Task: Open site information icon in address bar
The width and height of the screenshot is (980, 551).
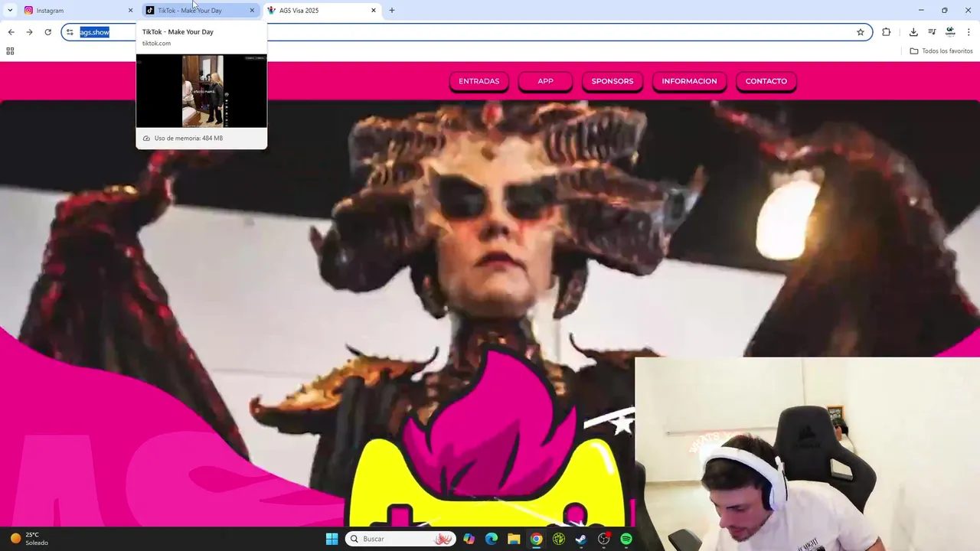Action: [70, 32]
